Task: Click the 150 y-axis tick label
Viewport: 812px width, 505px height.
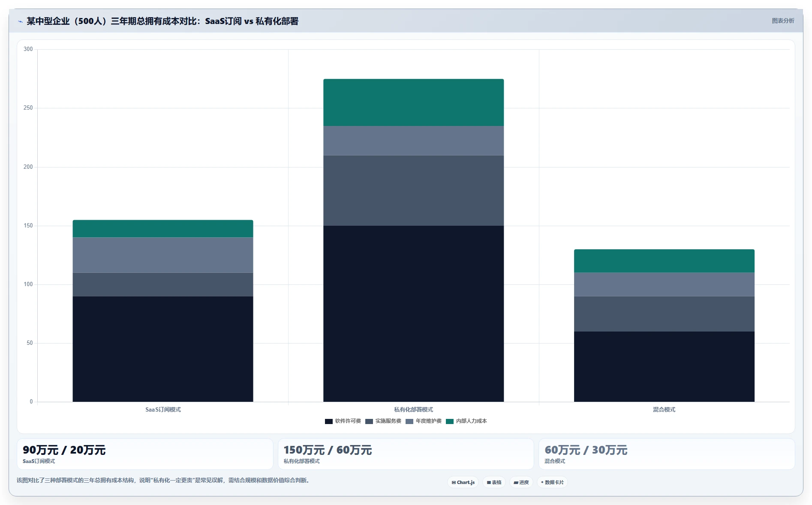Action: (28, 226)
